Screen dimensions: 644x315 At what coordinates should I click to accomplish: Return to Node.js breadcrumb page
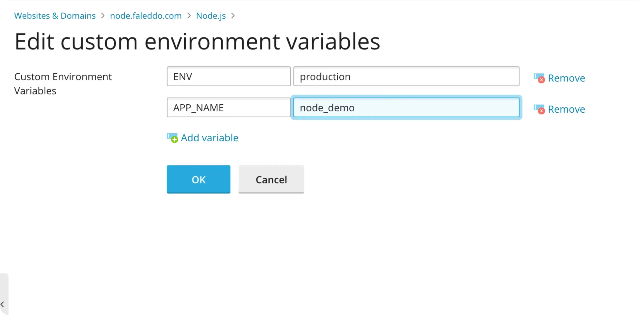coord(211,16)
